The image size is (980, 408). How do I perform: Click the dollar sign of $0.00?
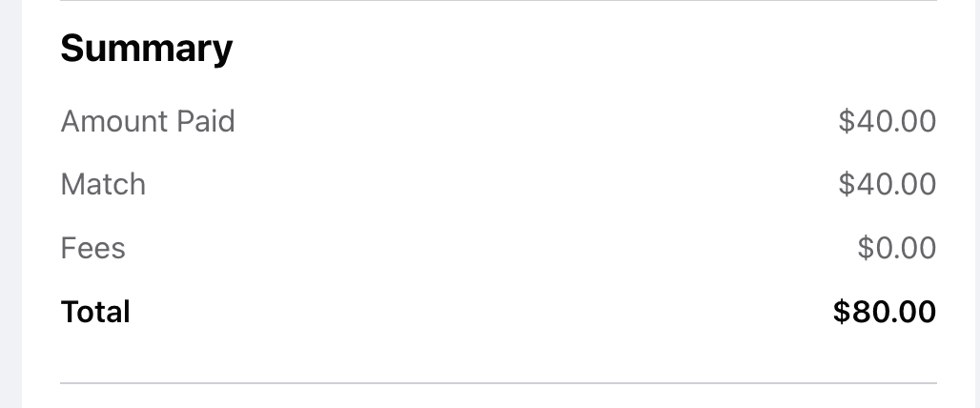point(866,248)
